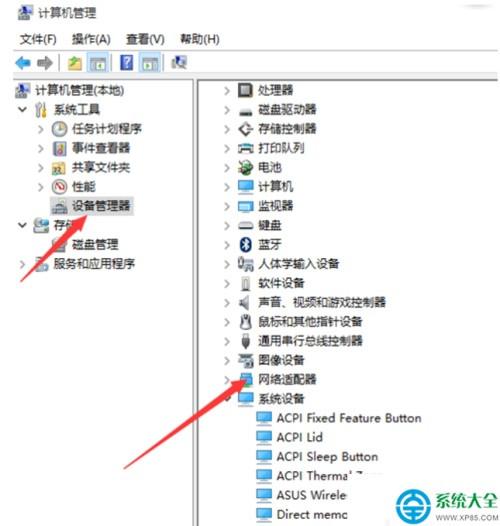Select 设备管理器 in the left tree
The height and width of the screenshot is (526, 500).
click(101, 206)
